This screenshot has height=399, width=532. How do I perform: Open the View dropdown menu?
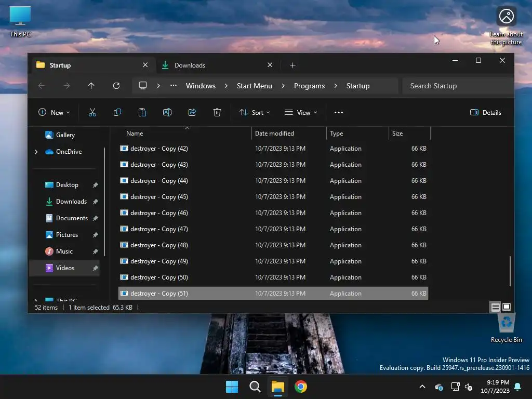point(301,112)
